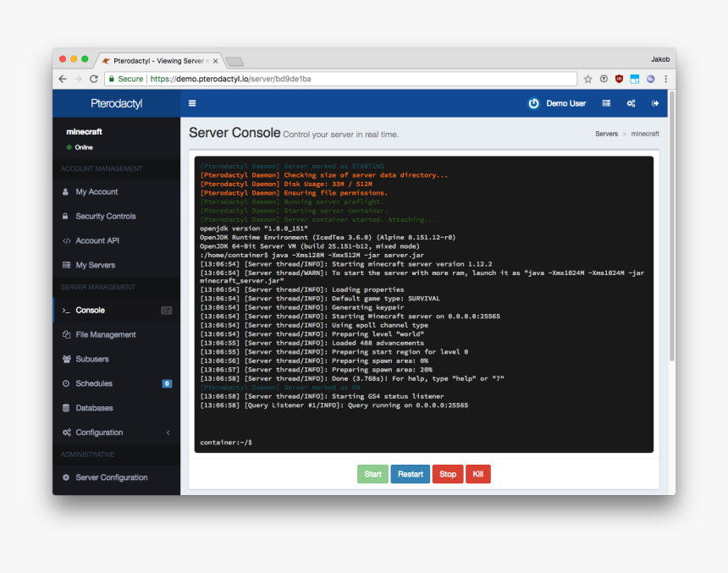Click the My Servers list icon
The image size is (728, 573).
[66, 265]
